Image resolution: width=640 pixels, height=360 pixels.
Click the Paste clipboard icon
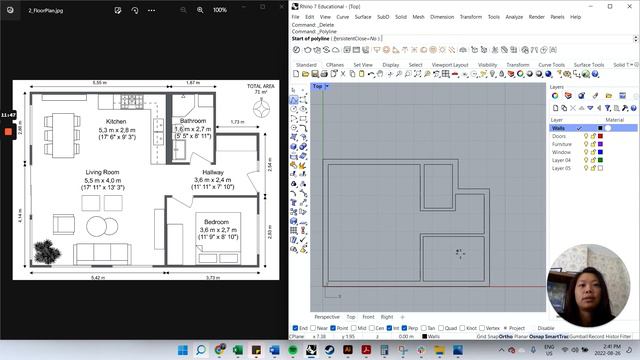362,74
